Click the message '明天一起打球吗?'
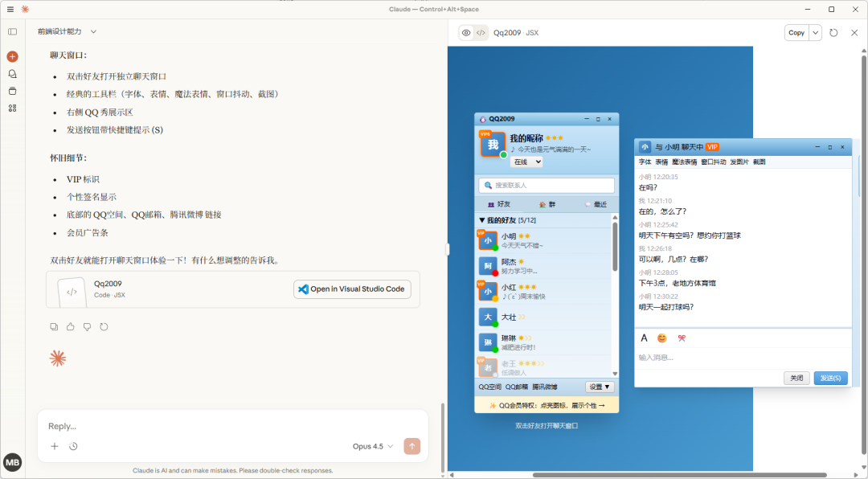 666,307
